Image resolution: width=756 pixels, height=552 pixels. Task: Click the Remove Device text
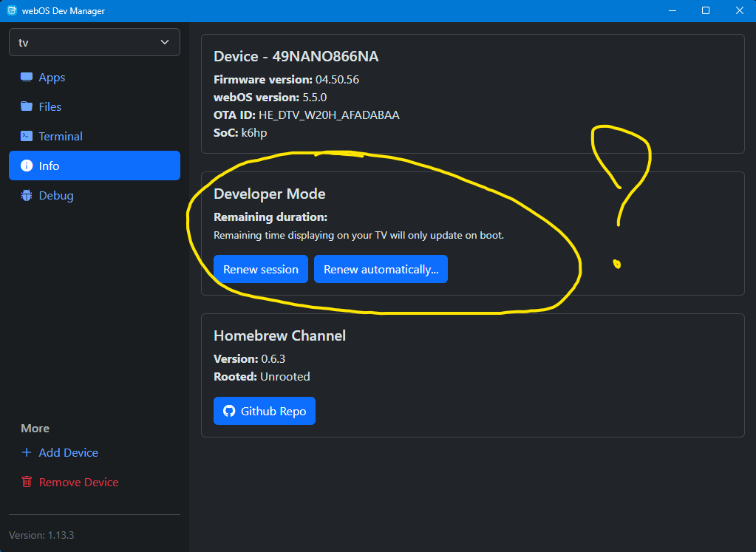click(x=78, y=482)
